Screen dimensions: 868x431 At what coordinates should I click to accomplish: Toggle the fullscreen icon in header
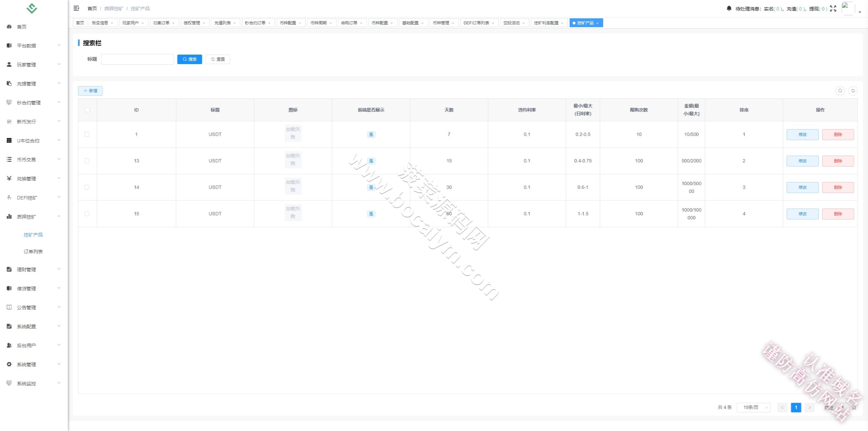click(833, 8)
